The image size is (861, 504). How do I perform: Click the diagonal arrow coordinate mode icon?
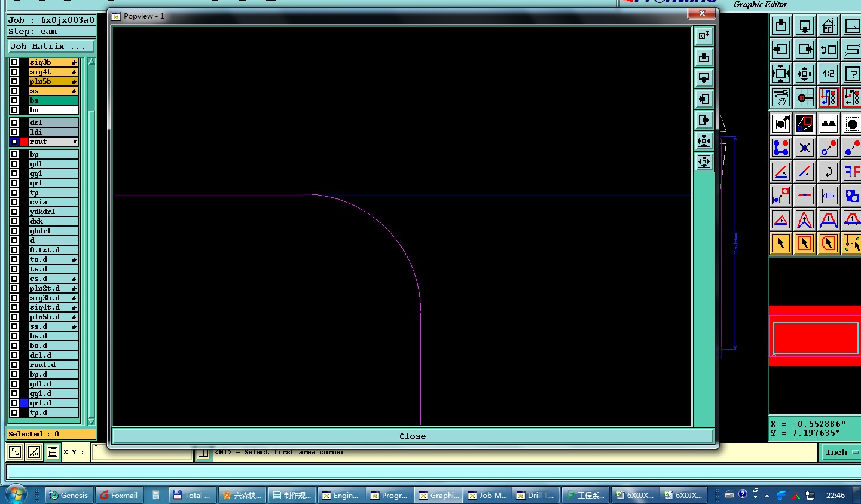(x=16, y=453)
